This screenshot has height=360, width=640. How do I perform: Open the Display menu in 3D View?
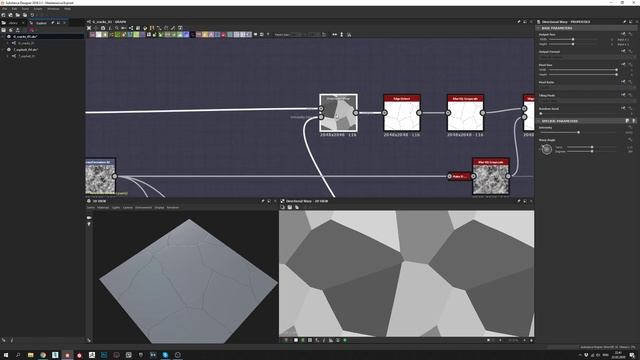tap(159, 207)
